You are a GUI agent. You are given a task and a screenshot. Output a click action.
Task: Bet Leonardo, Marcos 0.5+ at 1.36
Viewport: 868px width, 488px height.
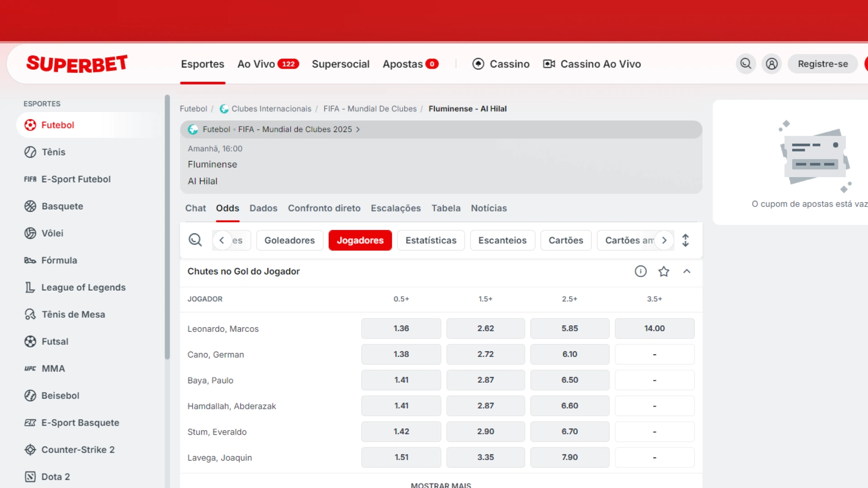[x=401, y=328]
